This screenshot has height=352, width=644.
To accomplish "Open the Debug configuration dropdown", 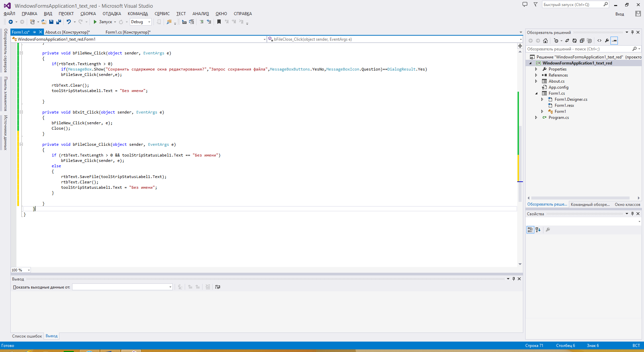I will 141,22.
